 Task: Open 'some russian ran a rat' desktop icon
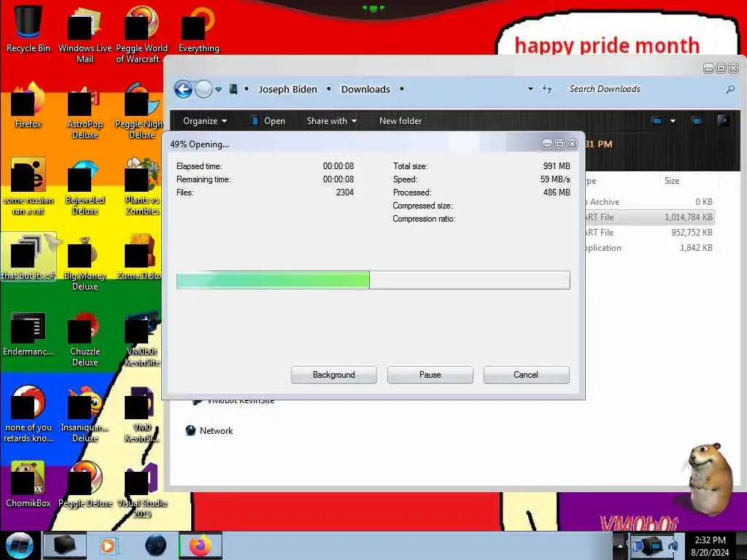(x=28, y=187)
